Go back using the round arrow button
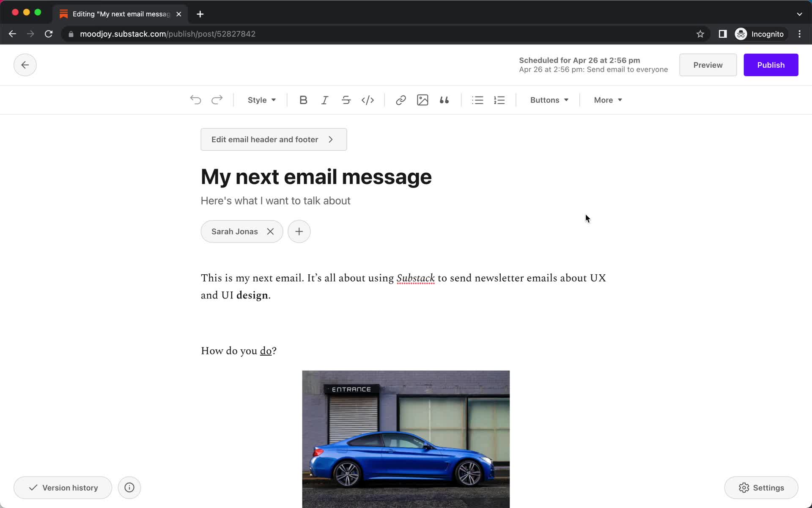Screen dimensions: 812x508 pos(25,65)
